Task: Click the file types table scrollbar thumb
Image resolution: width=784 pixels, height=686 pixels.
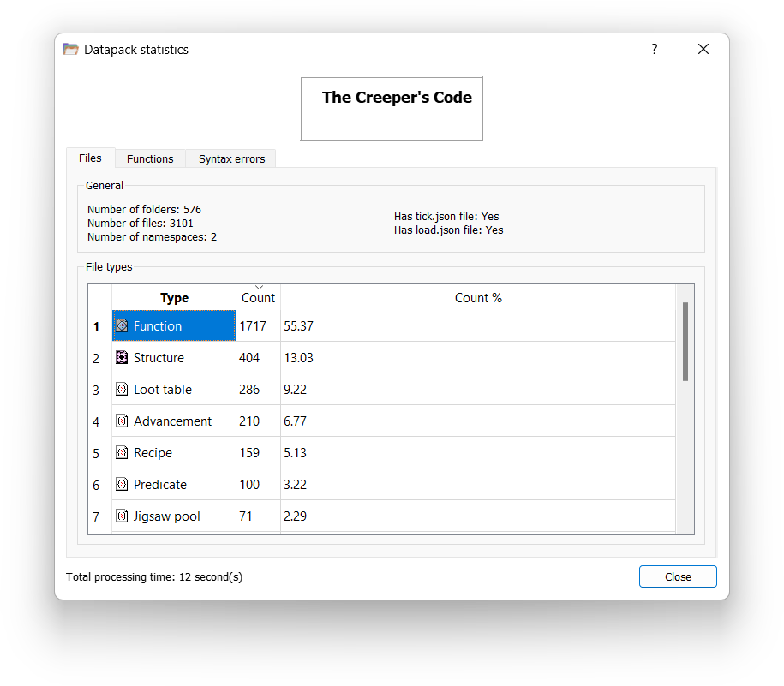Action: [x=685, y=341]
